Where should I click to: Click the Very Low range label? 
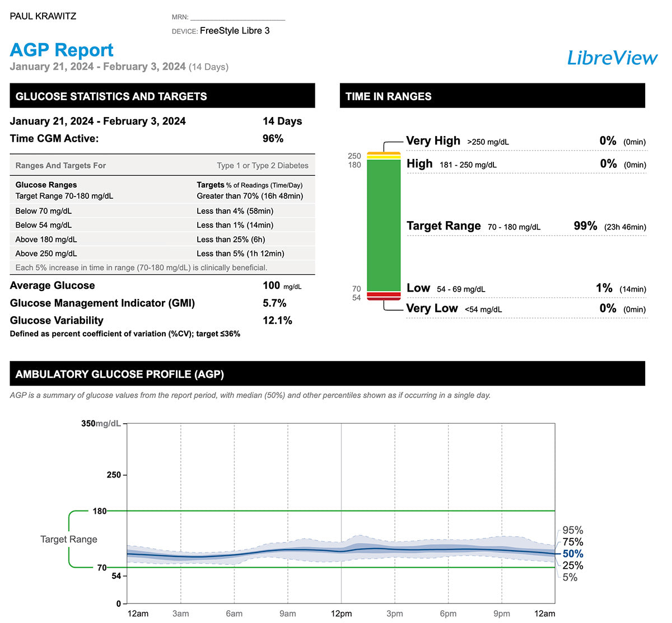pyautogui.click(x=432, y=308)
